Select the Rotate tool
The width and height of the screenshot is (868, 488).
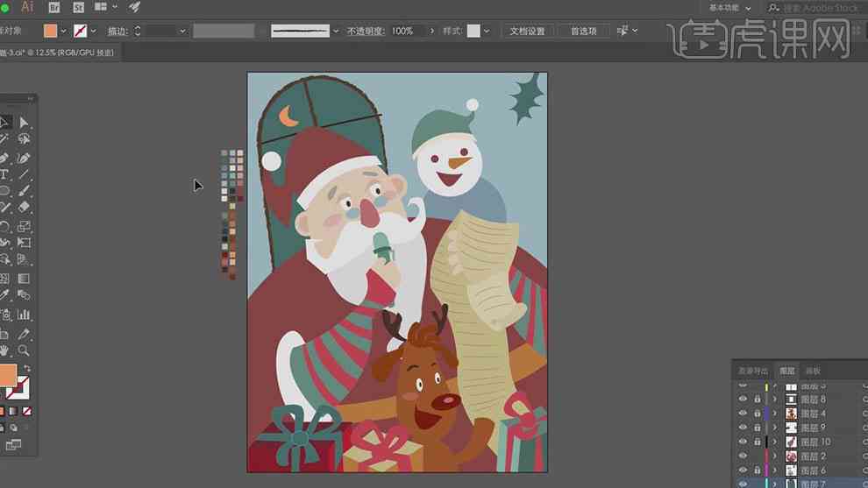(4, 226)
